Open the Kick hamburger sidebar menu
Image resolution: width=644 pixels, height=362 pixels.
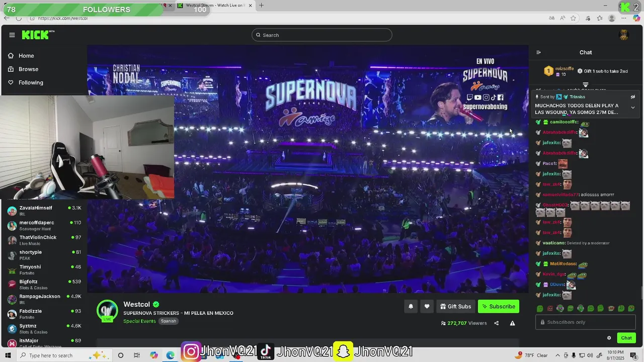tap(12, 35)
